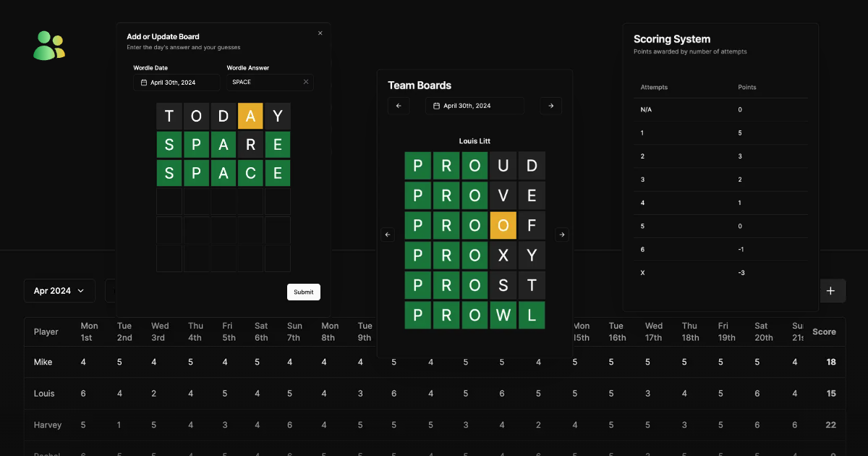The width and height of the screenshot is (868, 456).
Task: Click the left arrow beside Louis Litt's board
Action: 388,234
